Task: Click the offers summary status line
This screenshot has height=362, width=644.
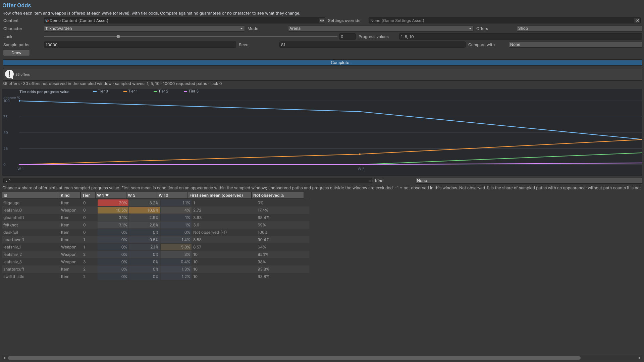Action: [112, 84]
